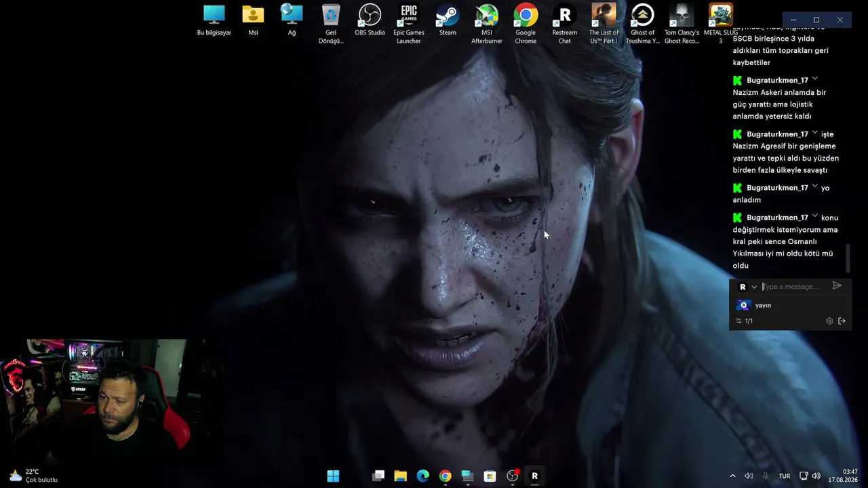
Task: Close the Restream Chat window
Action: [x=840, y=20]
